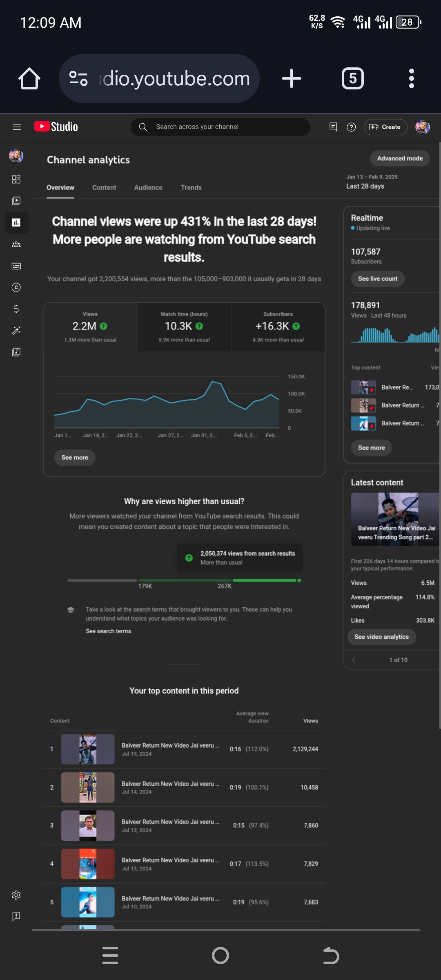Click the previous arrow in Latest content
Screen dimensions: 441x980
[354, 660]
